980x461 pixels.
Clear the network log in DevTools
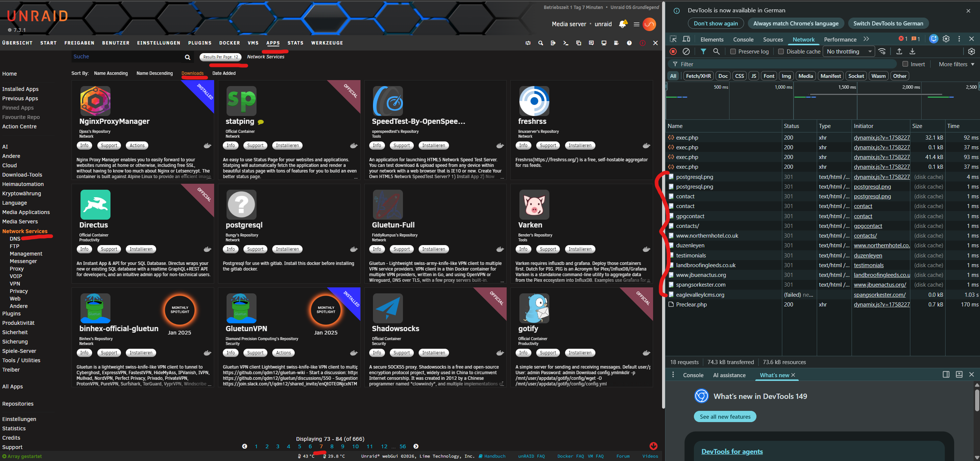[686, 51]
